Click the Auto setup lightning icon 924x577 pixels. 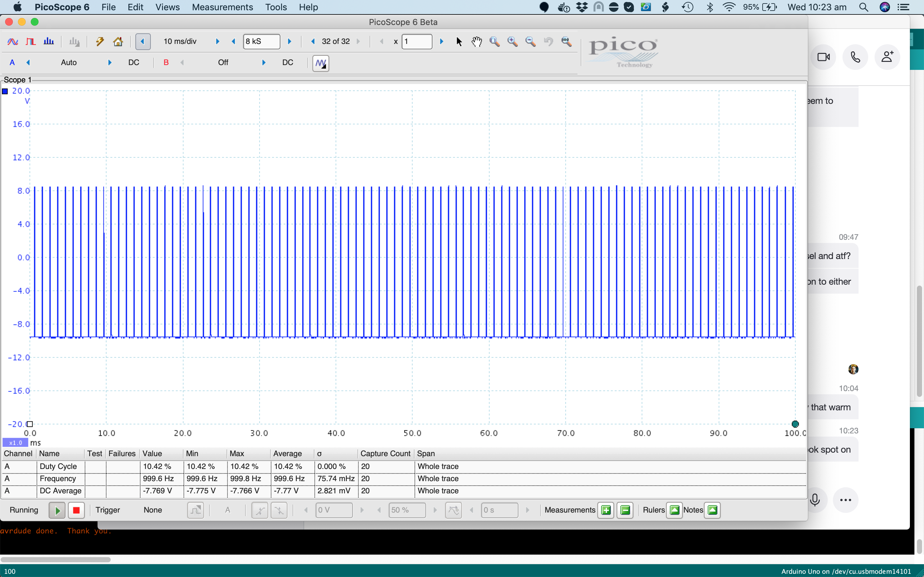tap(100, 42)
